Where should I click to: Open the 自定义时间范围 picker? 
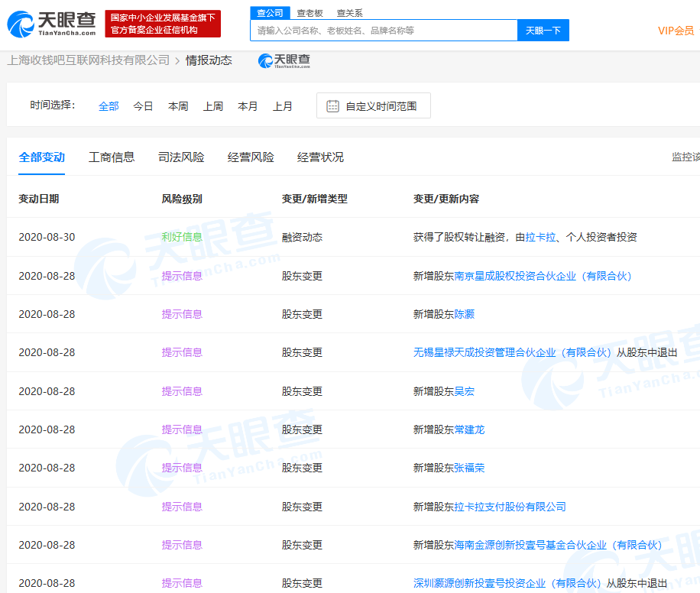click(374, 105)
